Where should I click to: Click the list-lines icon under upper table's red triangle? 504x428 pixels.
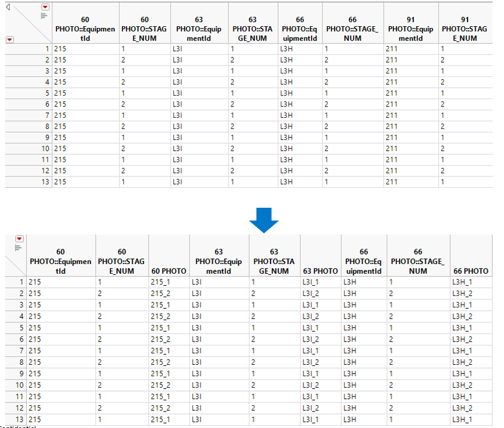tap(44, 16)
